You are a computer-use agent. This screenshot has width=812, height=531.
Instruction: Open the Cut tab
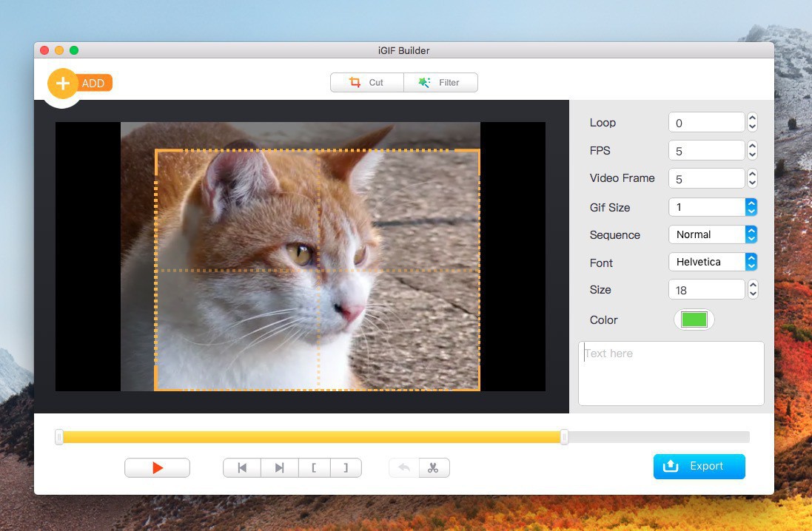[x=367, y=83]
